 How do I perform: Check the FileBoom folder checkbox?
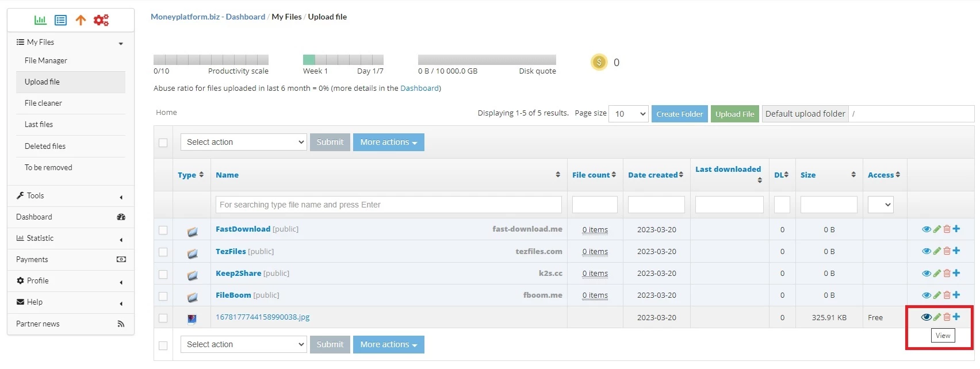click(163, 296)
